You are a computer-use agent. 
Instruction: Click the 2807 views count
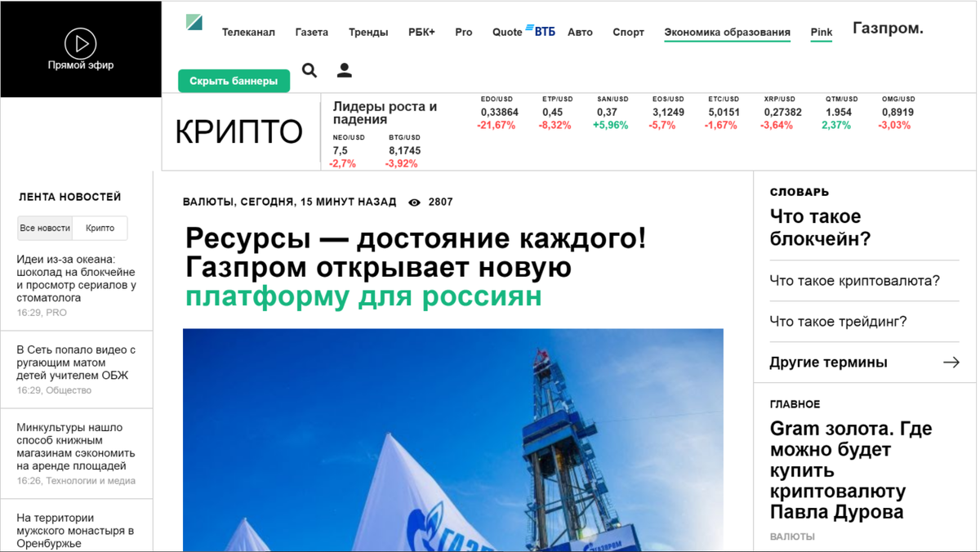coord(440,202)
